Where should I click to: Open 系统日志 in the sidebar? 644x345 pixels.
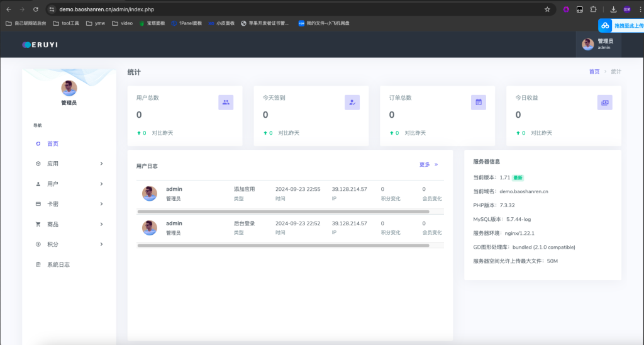pyautogui.click(x=58, y=264)
